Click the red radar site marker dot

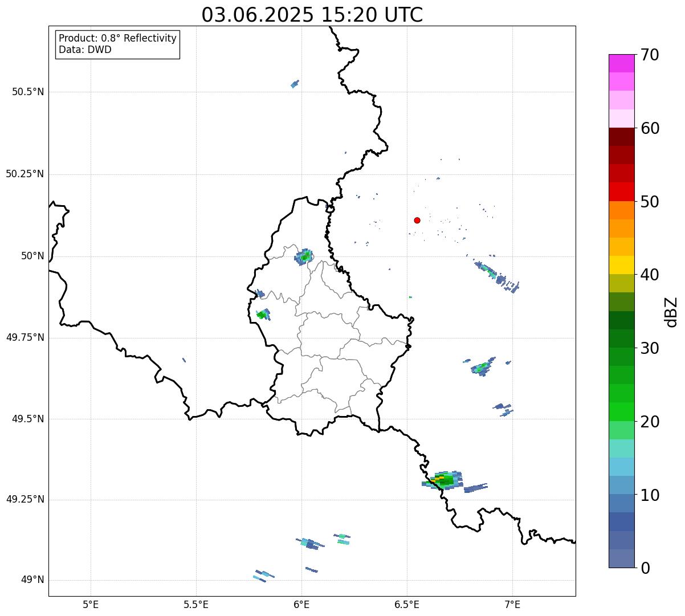[417, 220]
